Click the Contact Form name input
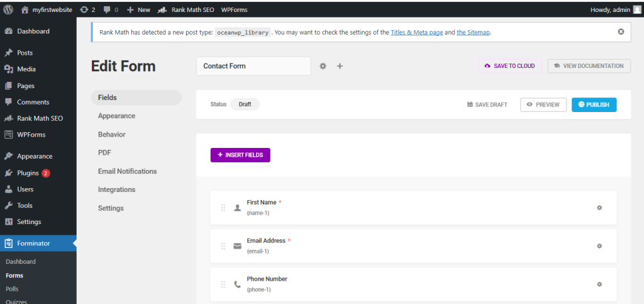This screenshot has width=644, height=304. [253, 66]
